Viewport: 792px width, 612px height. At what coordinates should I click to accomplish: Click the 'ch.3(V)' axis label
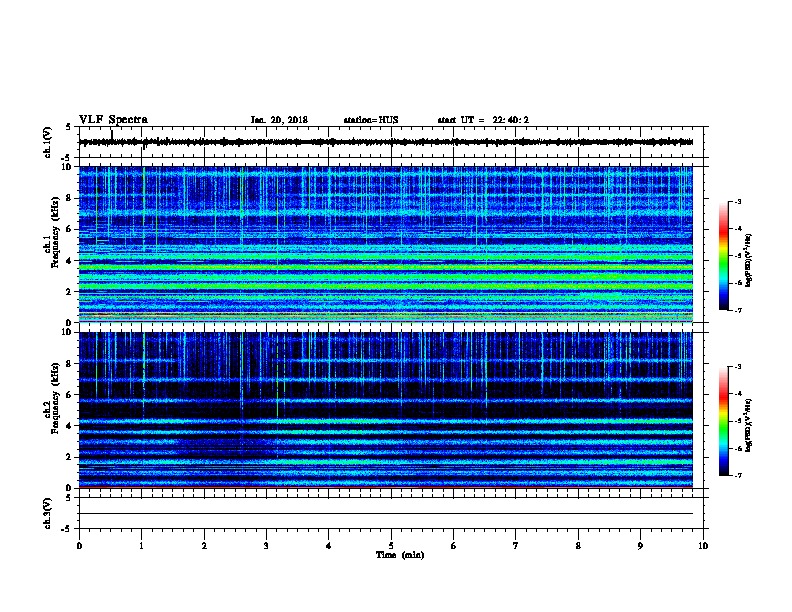click(x=48, y=513)
